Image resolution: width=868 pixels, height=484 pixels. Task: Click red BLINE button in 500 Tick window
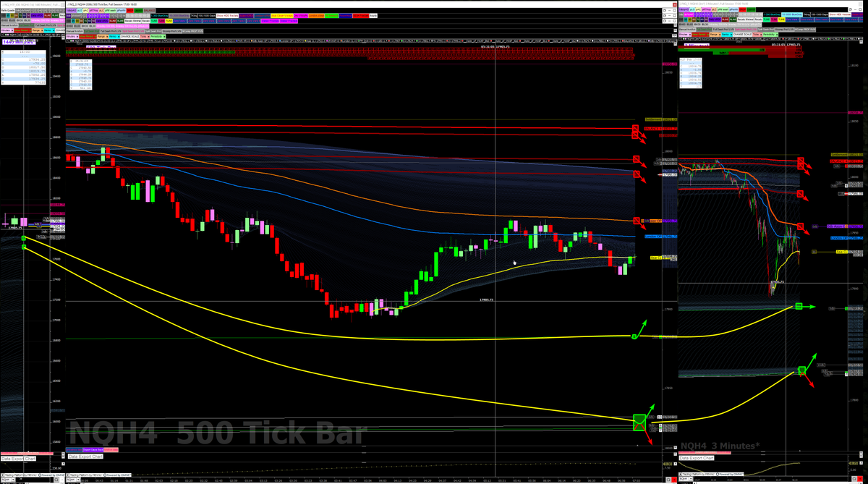[113, 20]
